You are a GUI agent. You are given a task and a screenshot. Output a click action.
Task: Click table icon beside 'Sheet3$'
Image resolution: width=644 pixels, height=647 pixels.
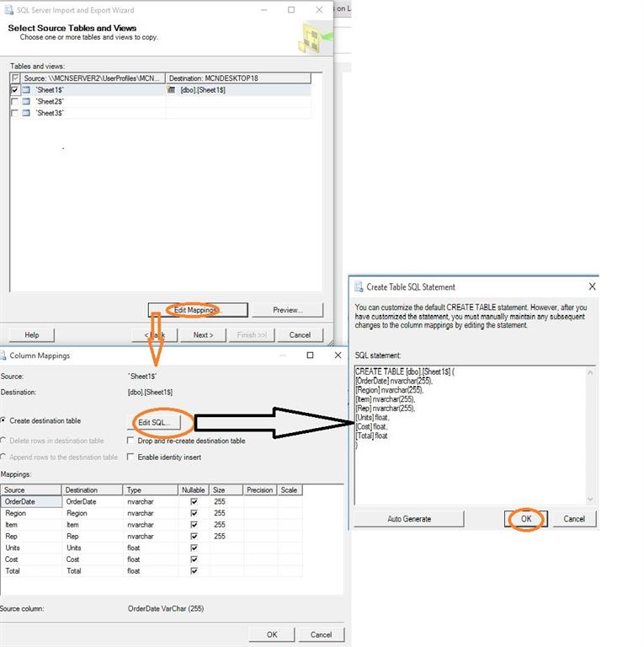coord(26,113)
